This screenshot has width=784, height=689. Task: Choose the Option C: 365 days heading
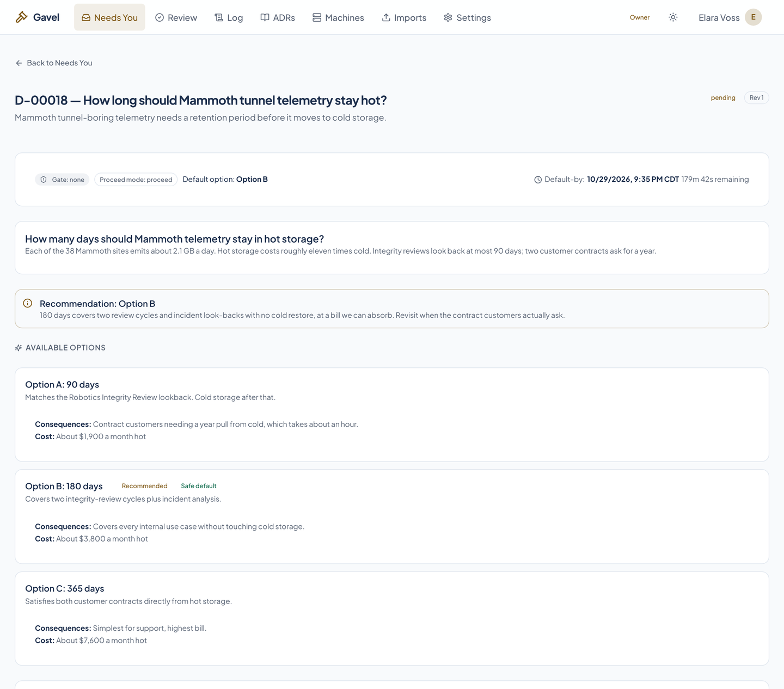(65, 589)
